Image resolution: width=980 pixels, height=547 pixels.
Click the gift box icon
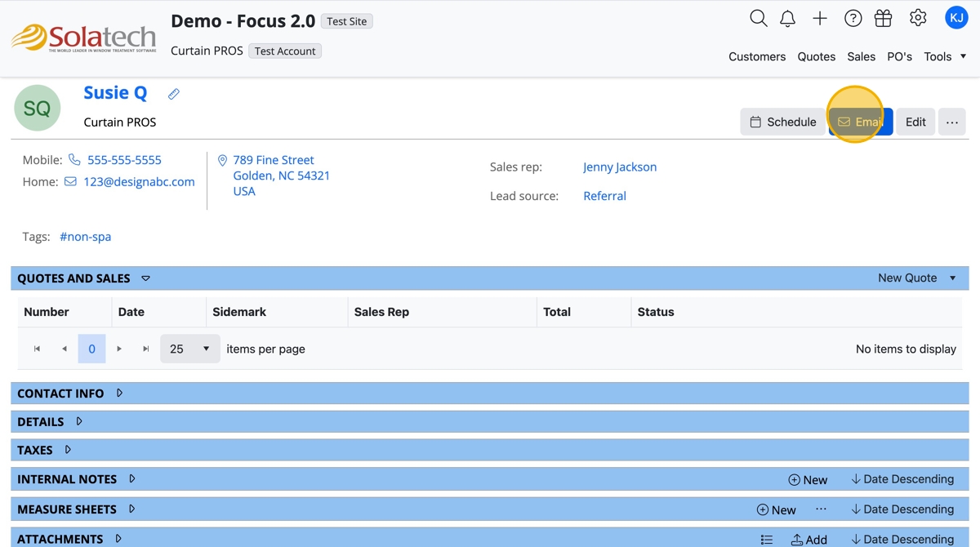click(883, 18)
